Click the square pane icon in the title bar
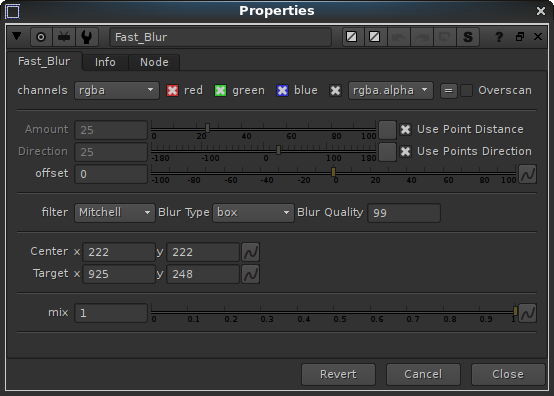The image size is (554, 396). pos(13,11)
